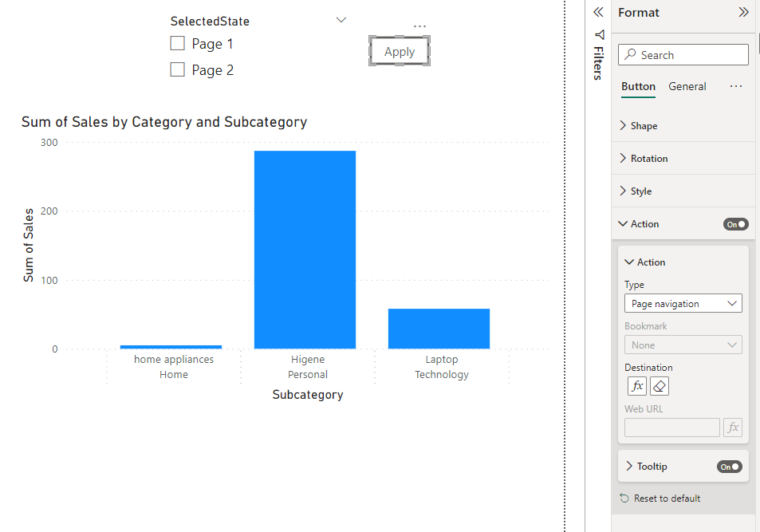760x532 pixels.
Task: Click the SelectedState slicer header
Action: coord(210,21)
